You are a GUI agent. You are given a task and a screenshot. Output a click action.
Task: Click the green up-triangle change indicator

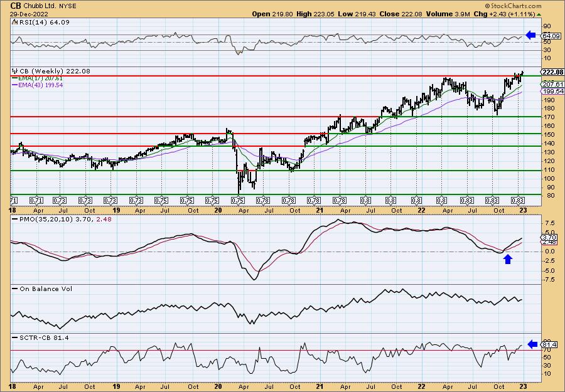[x=539, y=14]
